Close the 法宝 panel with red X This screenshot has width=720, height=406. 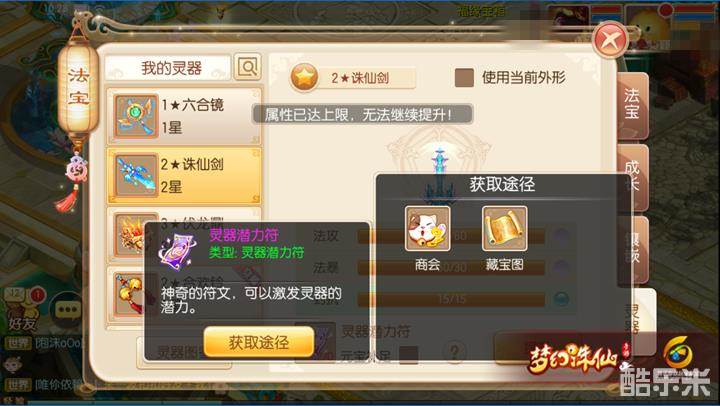[610, 39]
